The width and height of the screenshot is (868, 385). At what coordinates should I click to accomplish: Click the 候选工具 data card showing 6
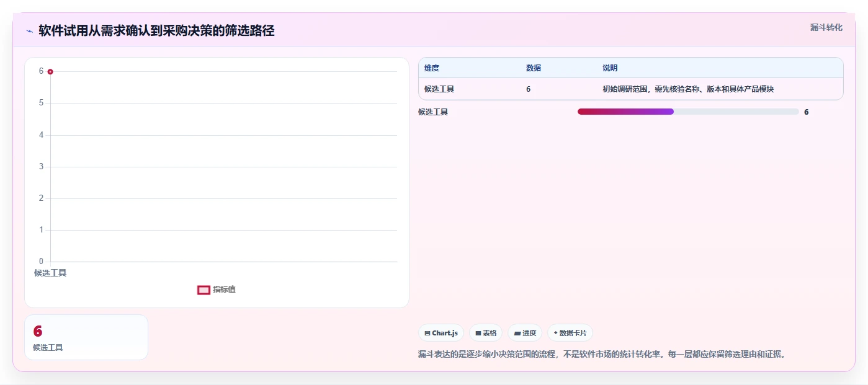pyautogui.click(x=86, y=337)
